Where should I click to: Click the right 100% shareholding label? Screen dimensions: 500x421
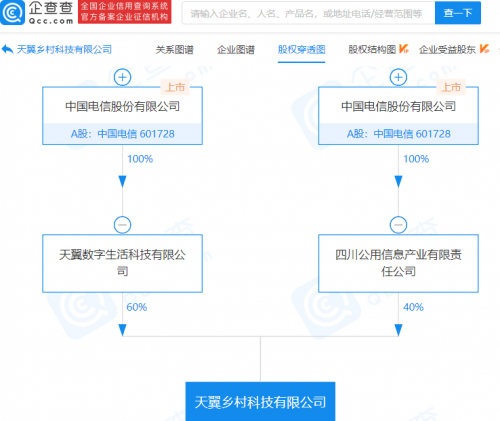coord(416,159)
